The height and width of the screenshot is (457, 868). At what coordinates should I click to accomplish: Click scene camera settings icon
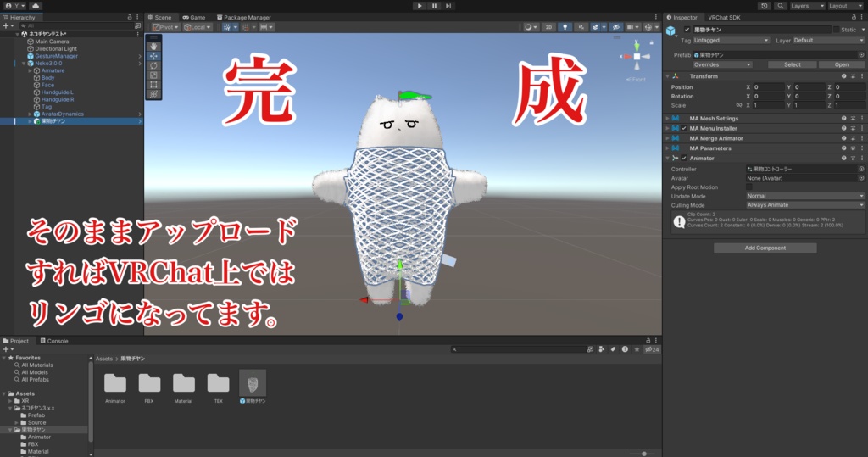pyautogui.click(x=632, y=27)
